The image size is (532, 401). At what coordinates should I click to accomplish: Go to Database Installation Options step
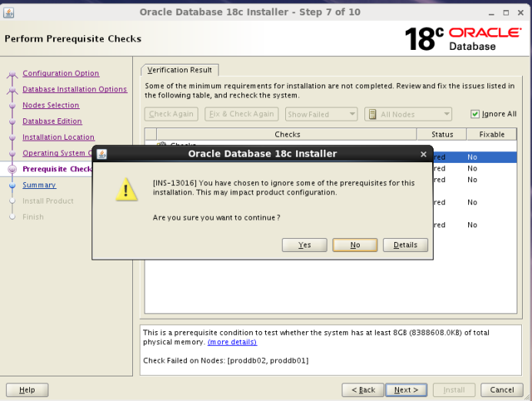[x=75, y=89]
